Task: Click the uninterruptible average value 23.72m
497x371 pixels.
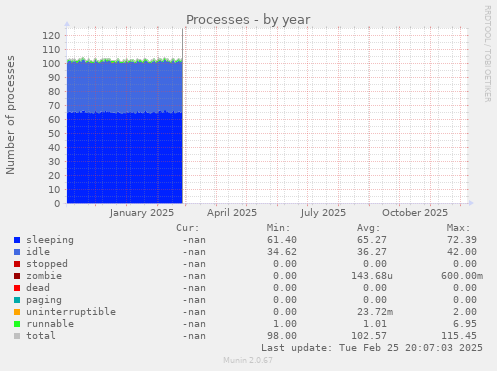Action: (x=375, y=312)
